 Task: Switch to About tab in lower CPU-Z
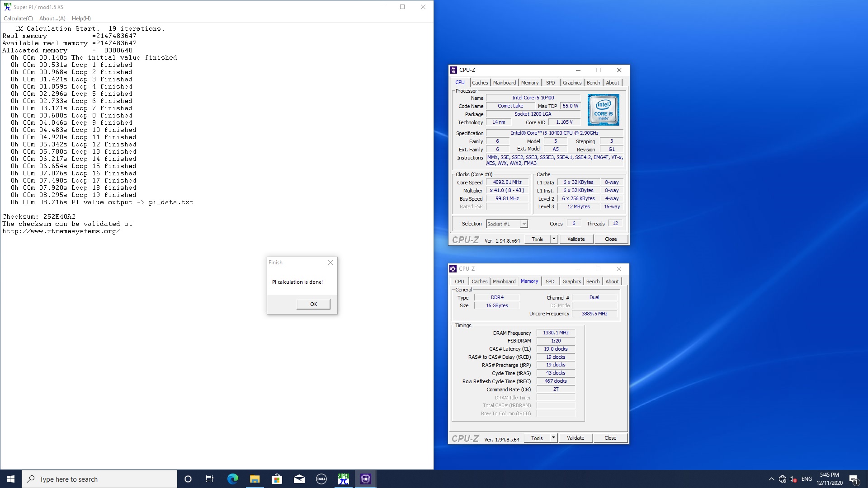point(612,282)
